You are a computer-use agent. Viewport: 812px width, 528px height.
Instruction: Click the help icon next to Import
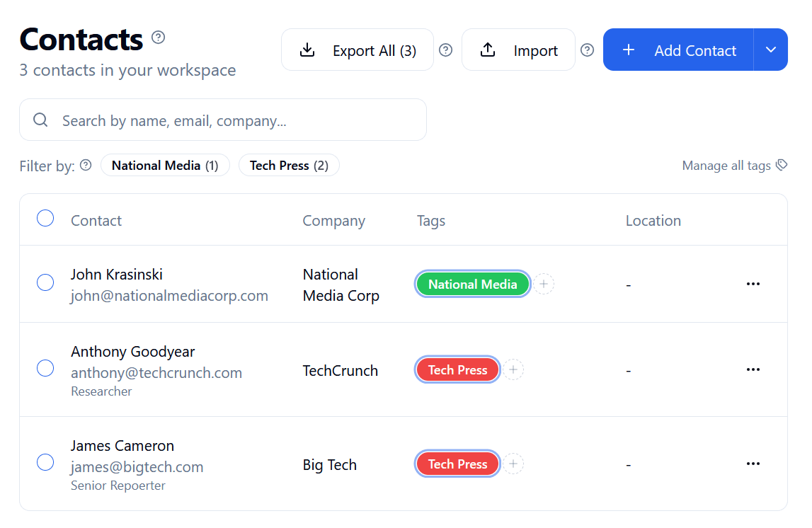click(587, 50)
